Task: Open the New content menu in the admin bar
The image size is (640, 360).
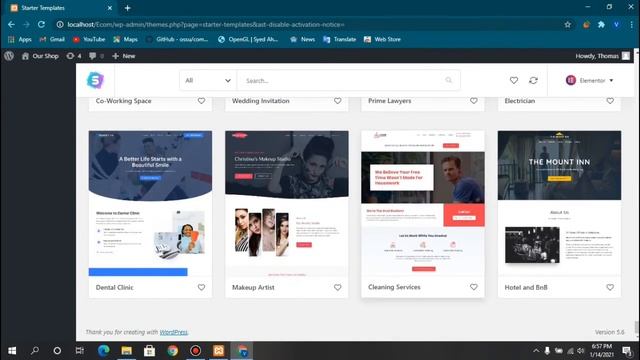Action: click(124, 56)
